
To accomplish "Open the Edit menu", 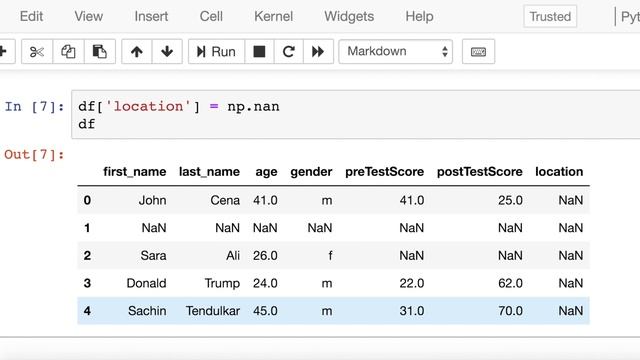I will [31, 16].
